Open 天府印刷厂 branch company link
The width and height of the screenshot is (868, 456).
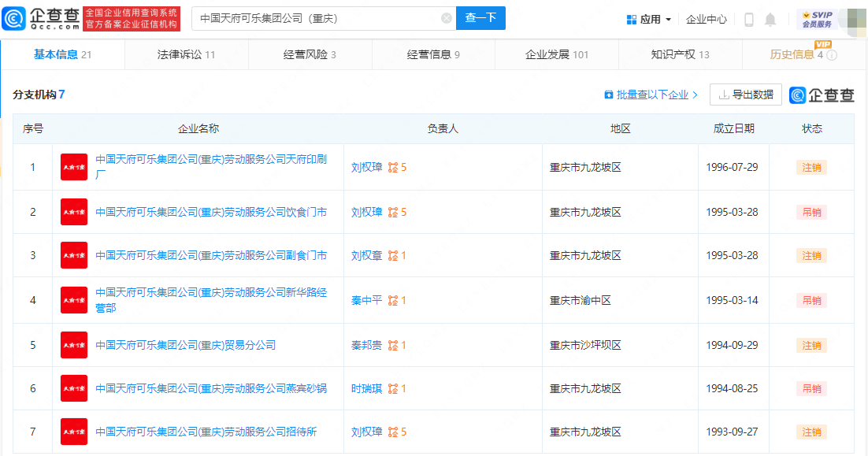[x=211, y=167]
